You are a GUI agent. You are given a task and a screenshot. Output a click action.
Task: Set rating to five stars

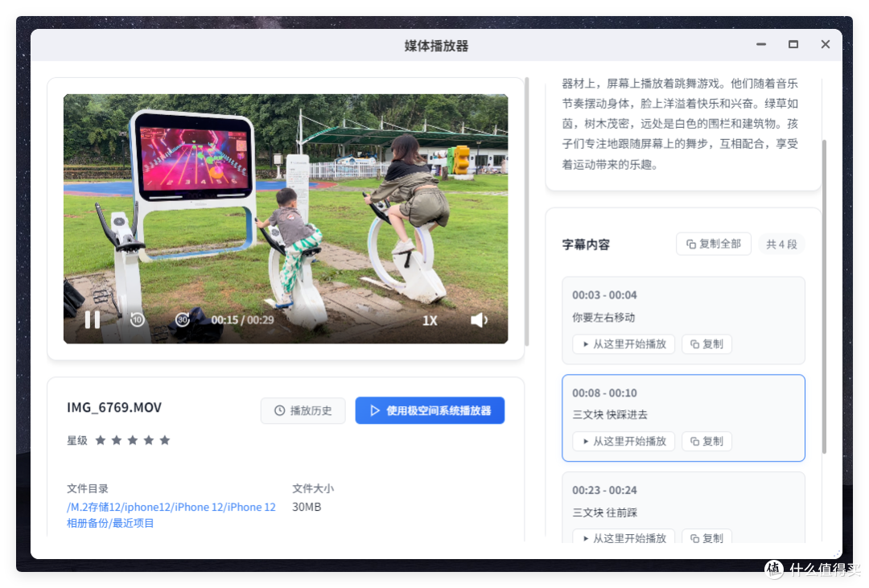tap(165, 440)
